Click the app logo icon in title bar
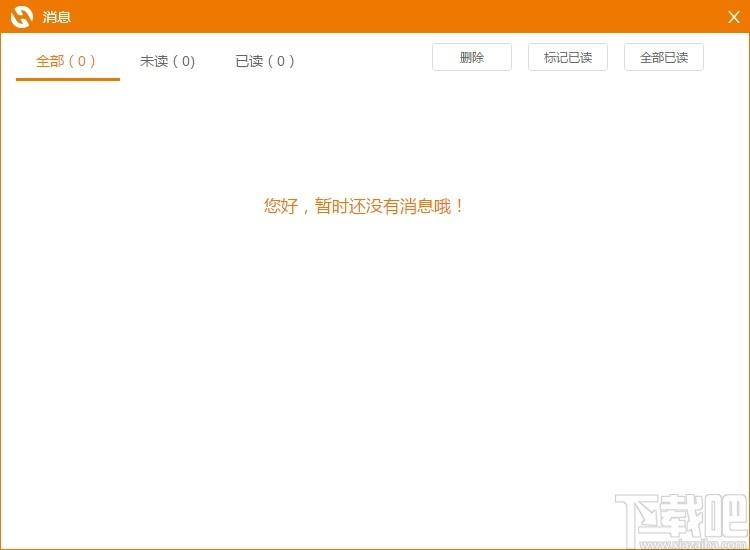The image size is (750, 550). pos(22,17)
